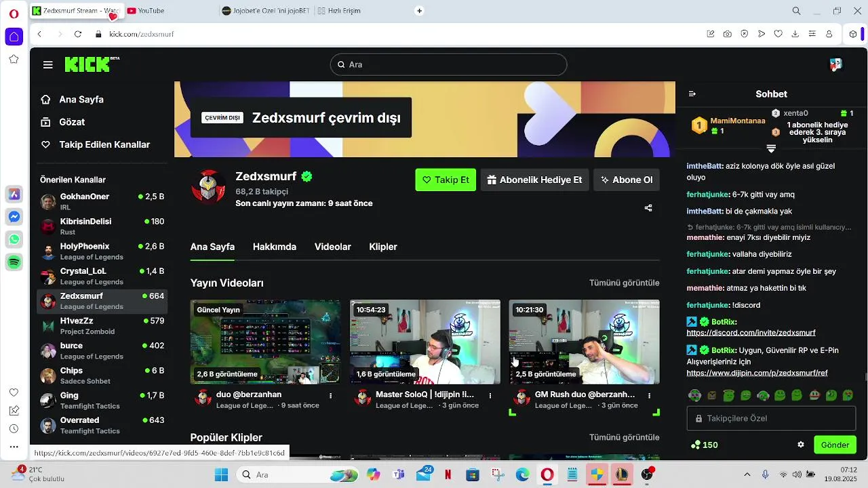Image resolution: width=868 pixels, height=488 pixels.
Task: Focus the Kick Ara search box
Action: (x=448, y=64)
